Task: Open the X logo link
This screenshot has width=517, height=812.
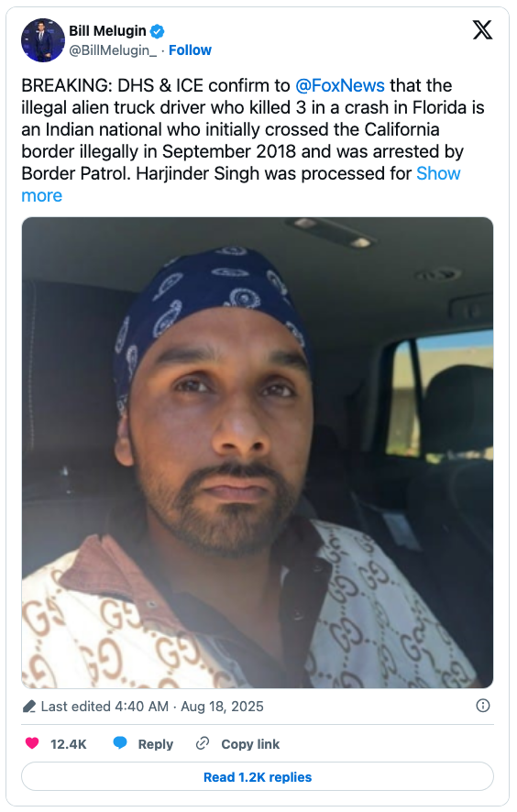Action: (482, 30)
